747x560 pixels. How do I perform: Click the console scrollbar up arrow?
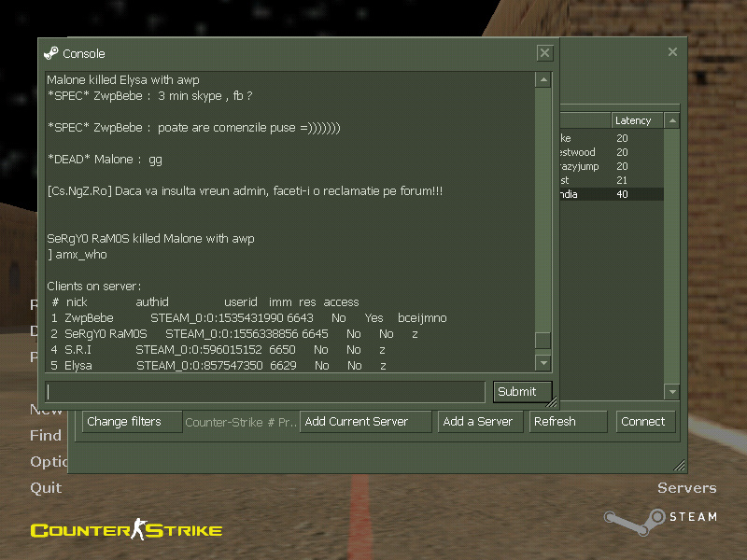(543, 80)
